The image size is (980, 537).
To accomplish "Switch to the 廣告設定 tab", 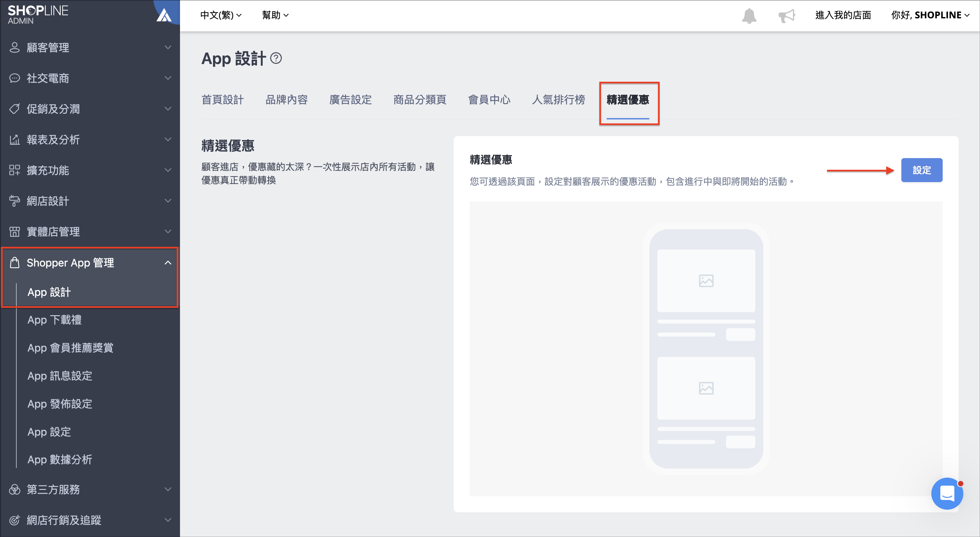I will 350,100.
